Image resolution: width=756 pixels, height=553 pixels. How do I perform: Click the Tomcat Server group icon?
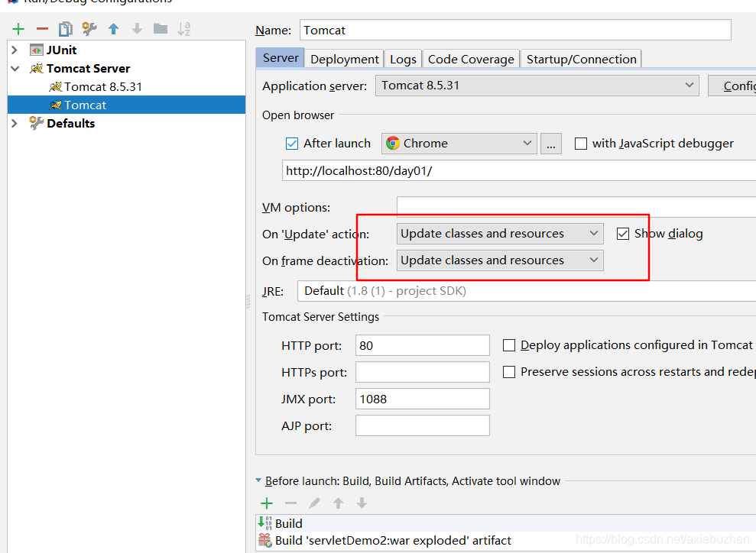(36, 69)
